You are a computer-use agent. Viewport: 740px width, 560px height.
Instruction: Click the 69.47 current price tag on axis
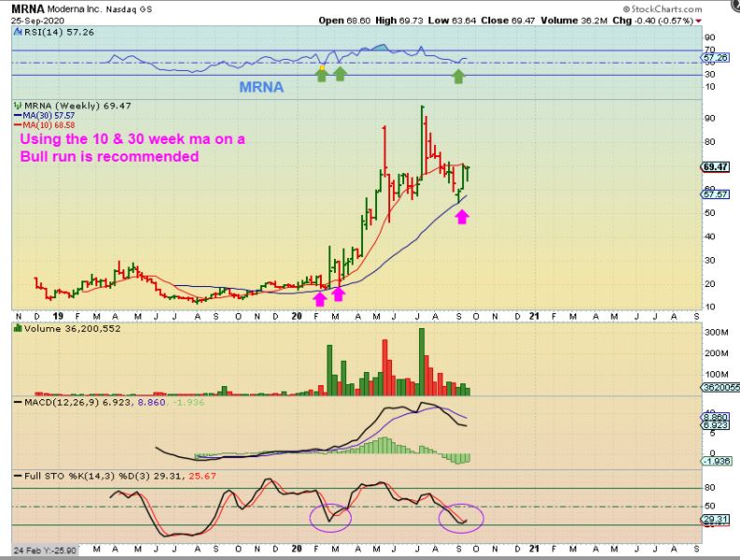coord(714,167)
